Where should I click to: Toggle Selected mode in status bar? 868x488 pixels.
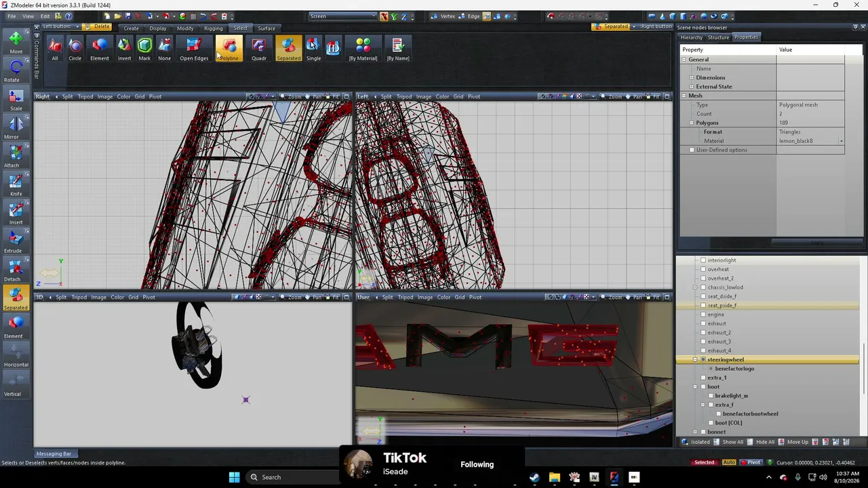point(704,462)
